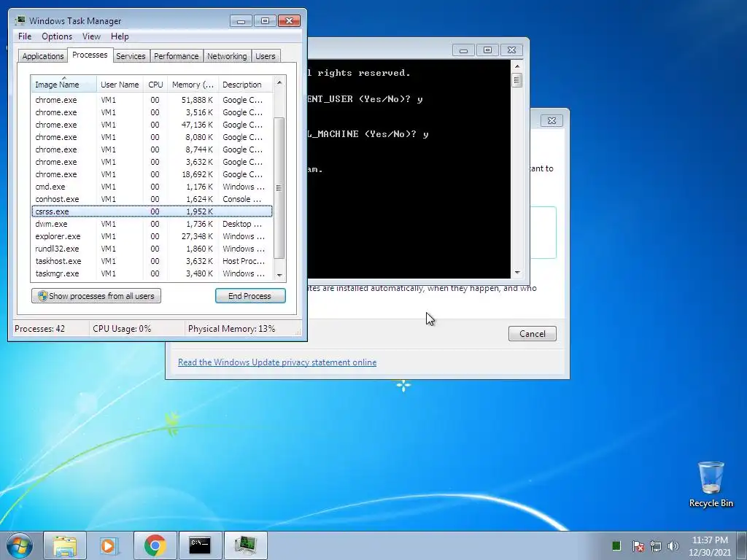Screen dimensions: 747x560
Task: Switch to the Networking tab
Action: (227, 55)
